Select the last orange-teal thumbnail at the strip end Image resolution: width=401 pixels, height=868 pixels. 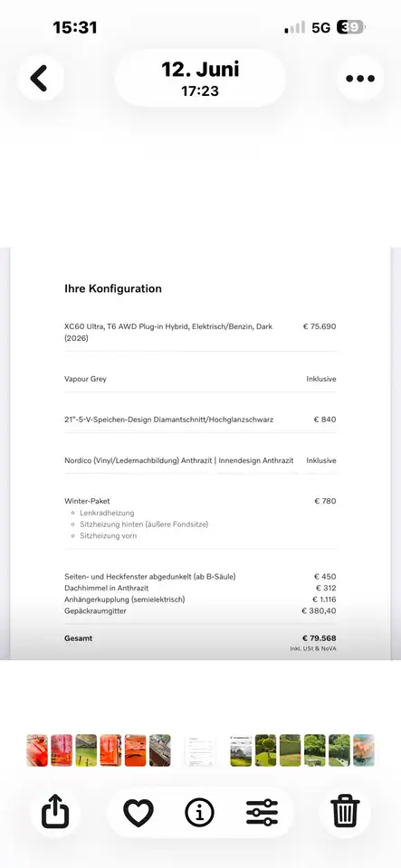(363, 750)
